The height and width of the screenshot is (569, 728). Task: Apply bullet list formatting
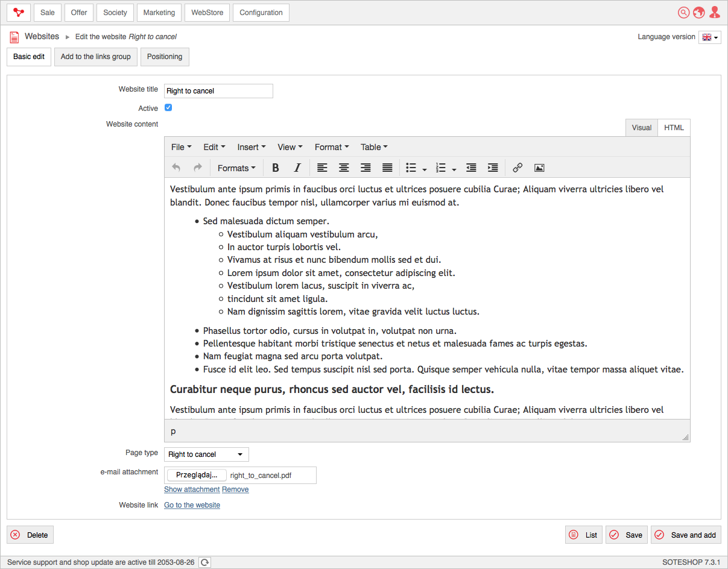tap(411, 168)
